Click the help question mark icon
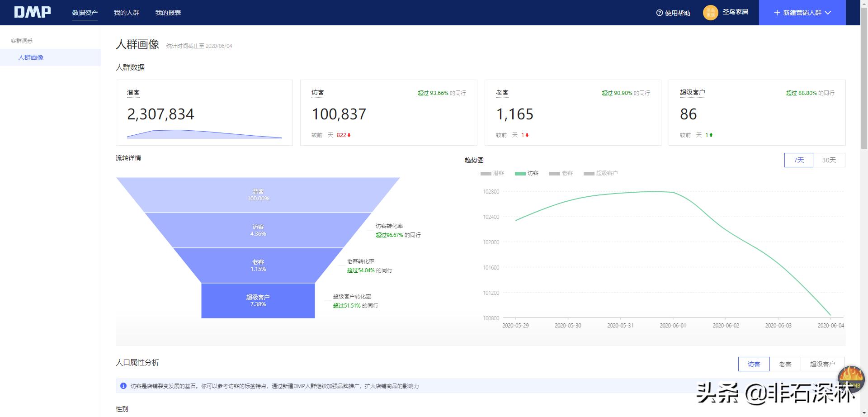The height and width of the screenshot is (417, 868). pyautogui.click(x=659, y=13)
